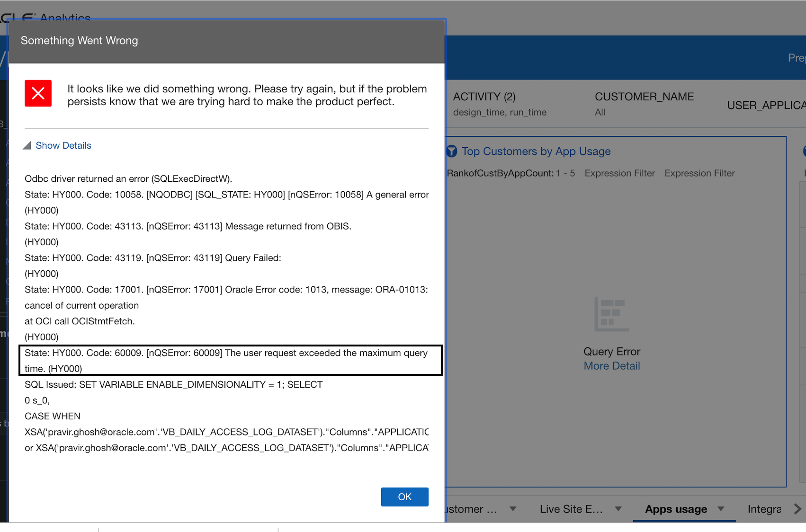
Task: Open the ACTIVITY (2) filter
Action: [500, 104]
